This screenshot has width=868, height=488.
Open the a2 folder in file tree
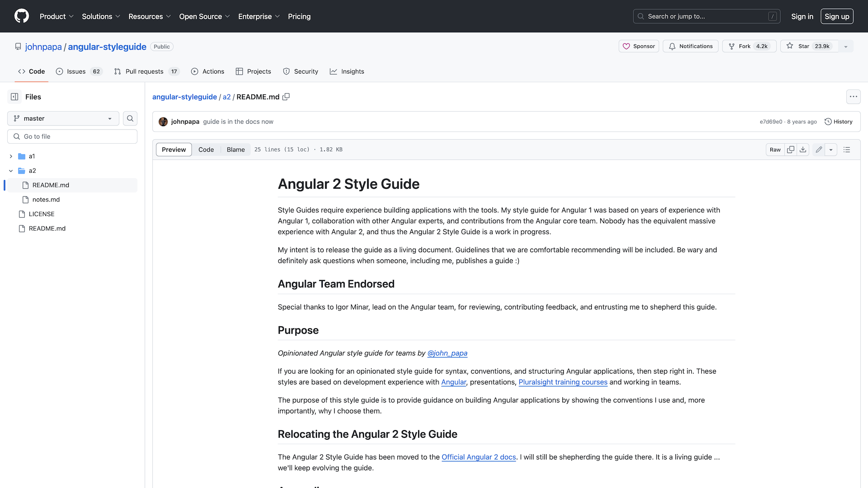[x=32, y=171]
